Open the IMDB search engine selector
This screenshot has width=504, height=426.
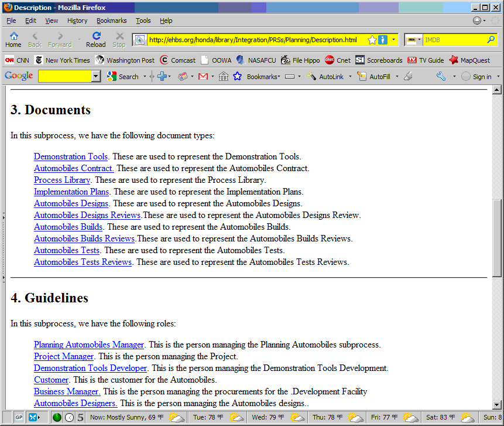click(x=414, y=40)
